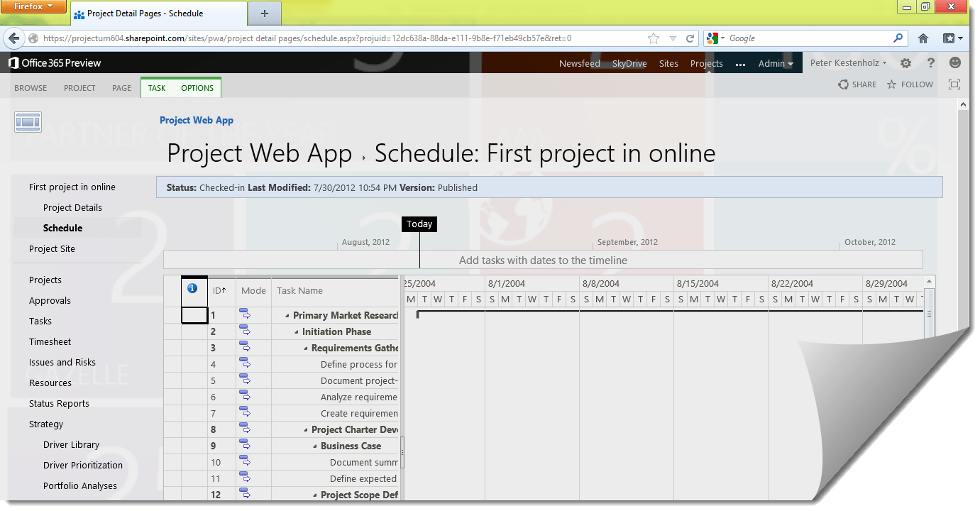Open the ellipsis more-links menu

click(x=740, y=64)
